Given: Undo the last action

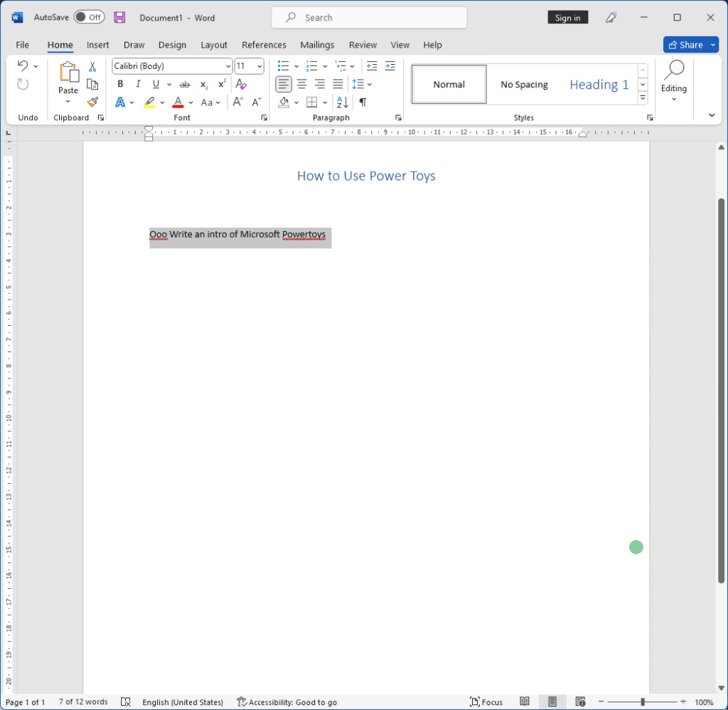Looking at the screenshot, I should pos(23,66).
